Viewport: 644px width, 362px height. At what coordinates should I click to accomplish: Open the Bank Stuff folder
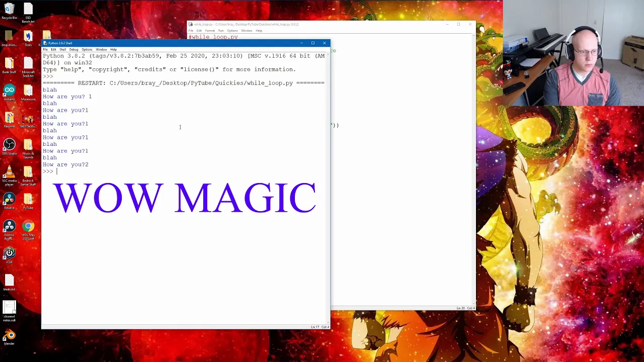(x=9, y=65)
